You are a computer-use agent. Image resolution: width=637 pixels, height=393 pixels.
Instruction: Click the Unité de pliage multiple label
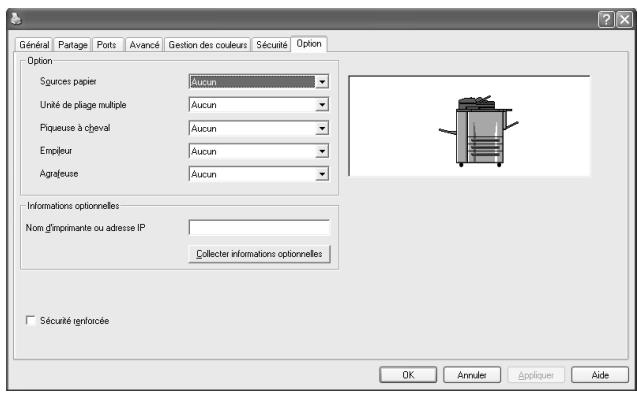click(x=83, y=105)
